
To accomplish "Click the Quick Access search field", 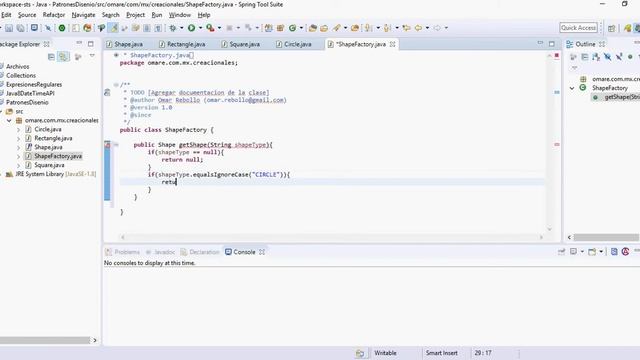I will click(x=578, y=28).
